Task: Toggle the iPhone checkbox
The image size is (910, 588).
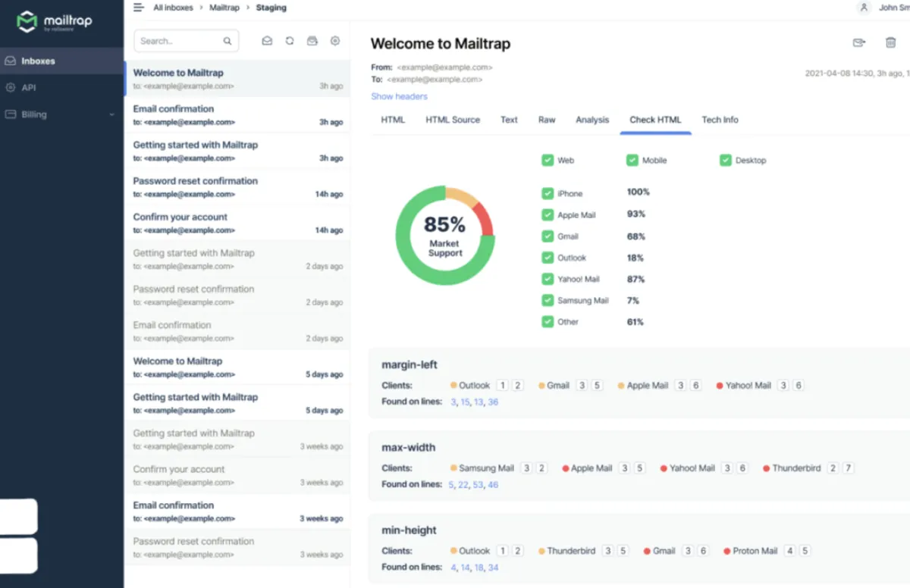Action: 548,193
